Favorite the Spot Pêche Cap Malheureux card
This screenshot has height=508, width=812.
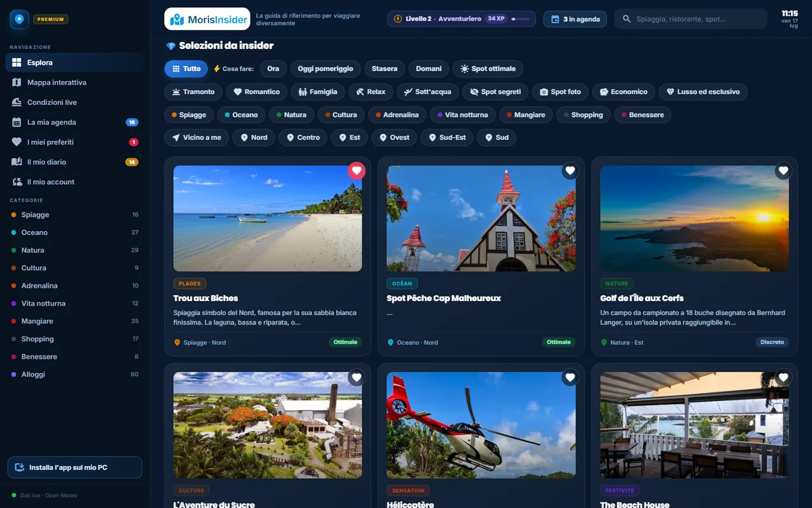570,170
